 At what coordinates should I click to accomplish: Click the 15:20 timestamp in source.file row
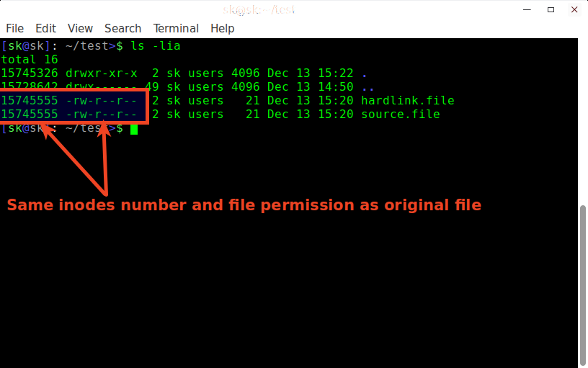click(x=336, y=115)
